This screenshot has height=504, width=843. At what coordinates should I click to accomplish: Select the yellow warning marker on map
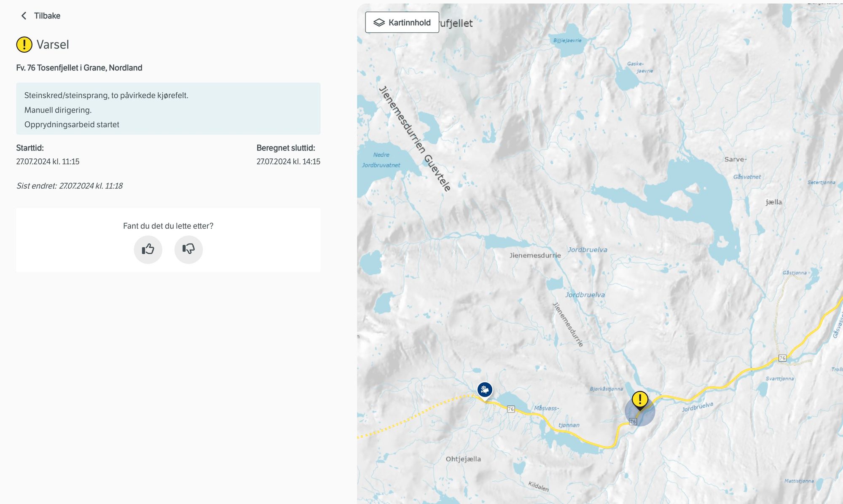[x=639, y=399]
